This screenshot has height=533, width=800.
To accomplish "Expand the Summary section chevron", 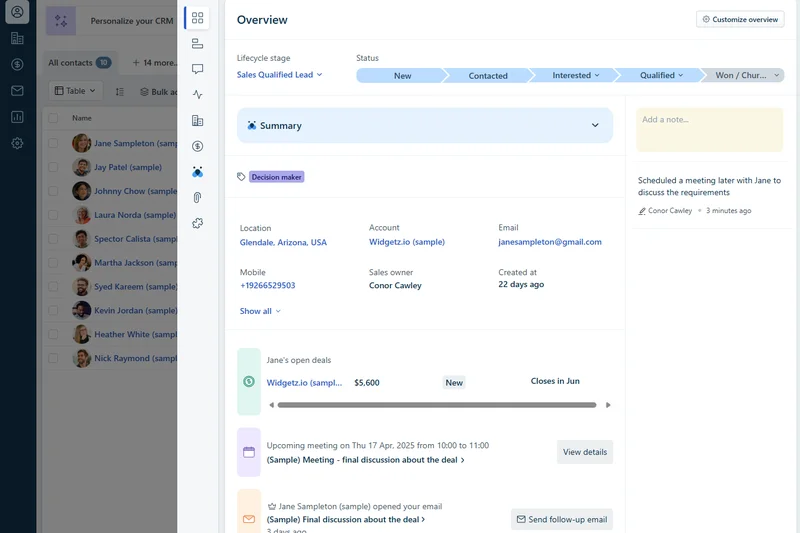I will point(595,126).
